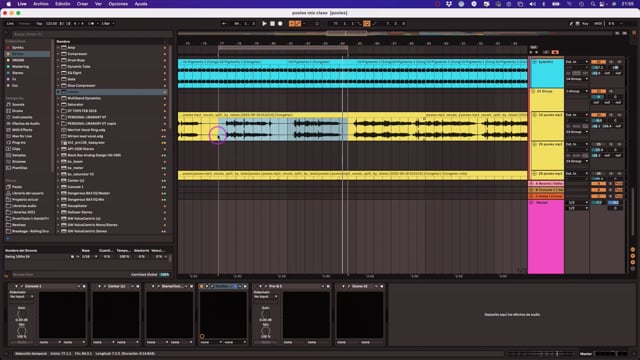The width and height of the screenshot is (640, 360).
Task: Click the Link button
Action: [x=10, y=24]
